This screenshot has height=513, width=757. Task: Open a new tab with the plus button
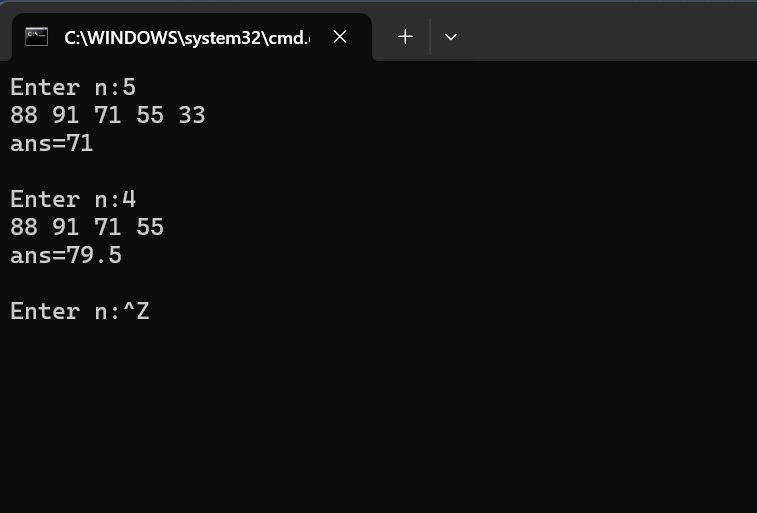coord(405,37)
